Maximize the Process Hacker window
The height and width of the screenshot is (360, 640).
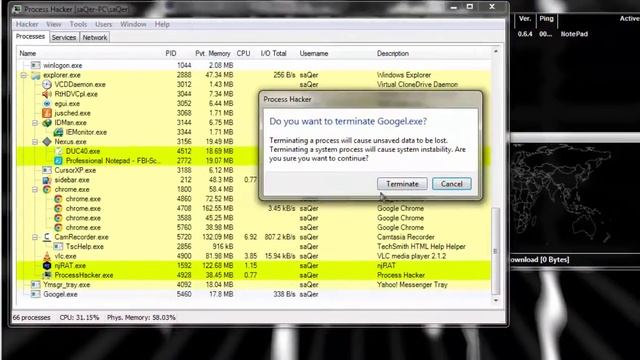pos(470,7)
